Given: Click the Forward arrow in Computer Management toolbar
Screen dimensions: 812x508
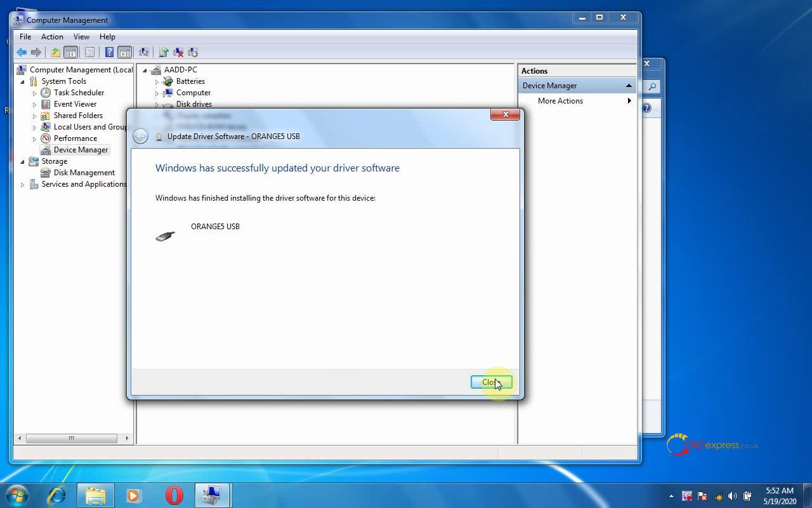Looking at the screenshot, I should pos(36,52).
